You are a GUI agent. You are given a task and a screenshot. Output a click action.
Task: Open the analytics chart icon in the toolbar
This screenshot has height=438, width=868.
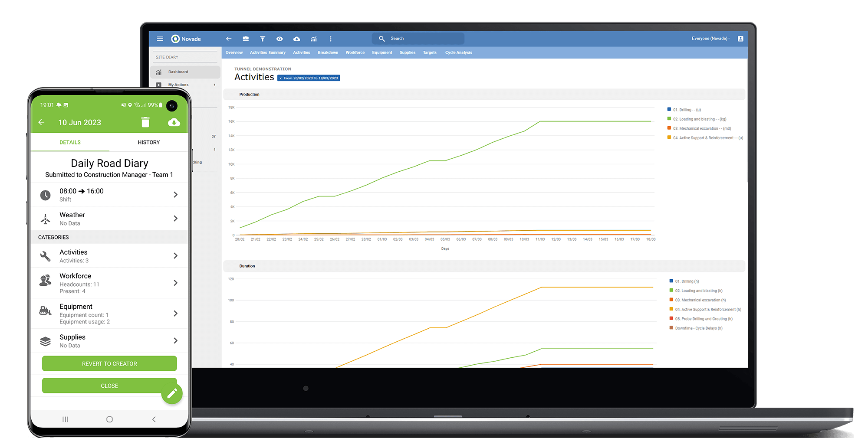[313, 39]
